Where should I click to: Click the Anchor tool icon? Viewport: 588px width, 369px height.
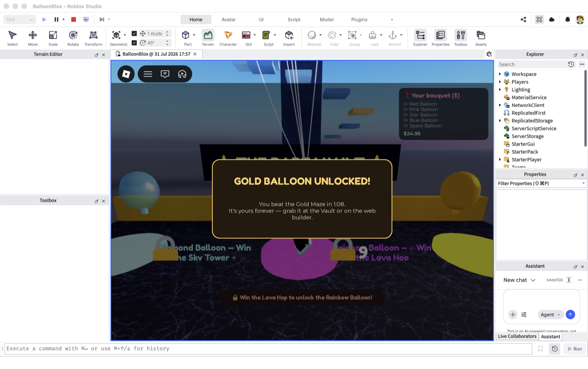click(x=393, y=35)
